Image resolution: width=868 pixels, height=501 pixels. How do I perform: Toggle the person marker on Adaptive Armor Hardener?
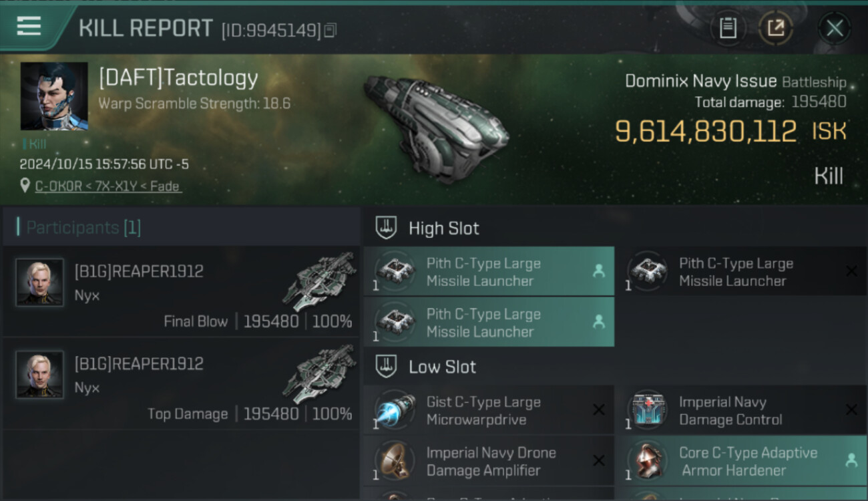851,460
